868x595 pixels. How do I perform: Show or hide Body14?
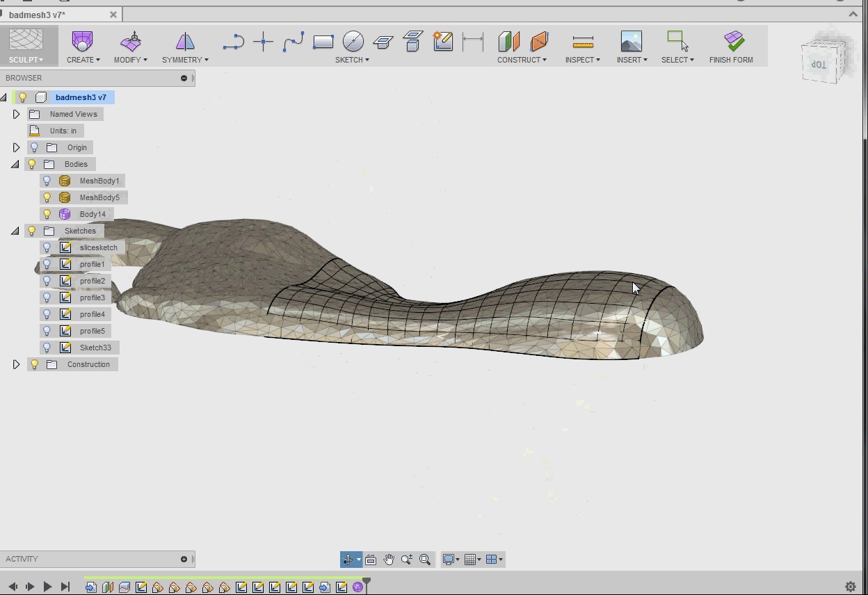[x=46, y=213]
